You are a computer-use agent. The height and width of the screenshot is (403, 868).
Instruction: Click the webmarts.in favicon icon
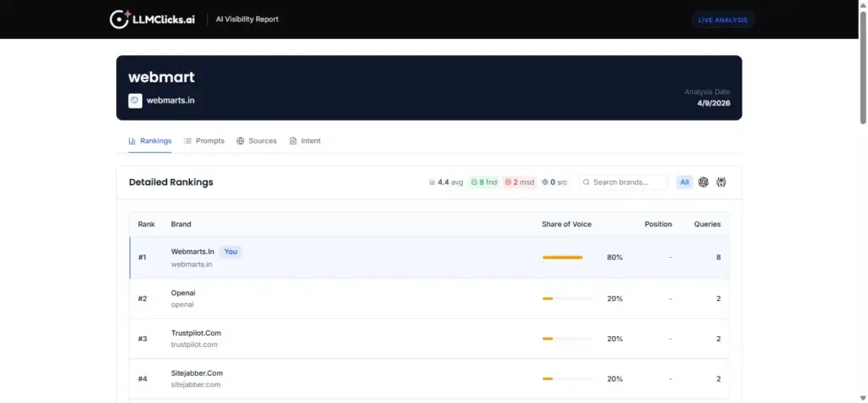pyautogui.click(x=135, y=100)
